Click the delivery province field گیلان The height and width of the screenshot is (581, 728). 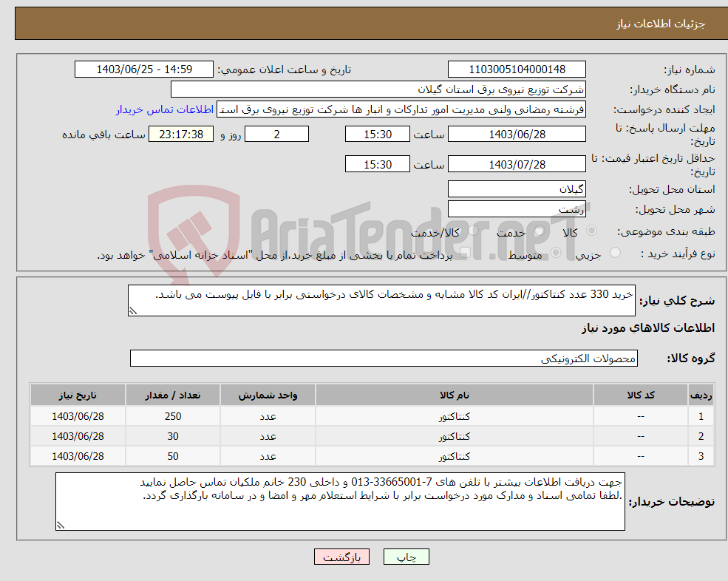(x=517, y=189)
